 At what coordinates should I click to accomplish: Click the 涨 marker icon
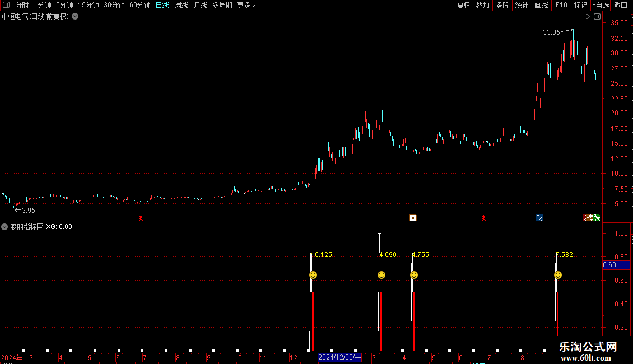click(585, 218)
